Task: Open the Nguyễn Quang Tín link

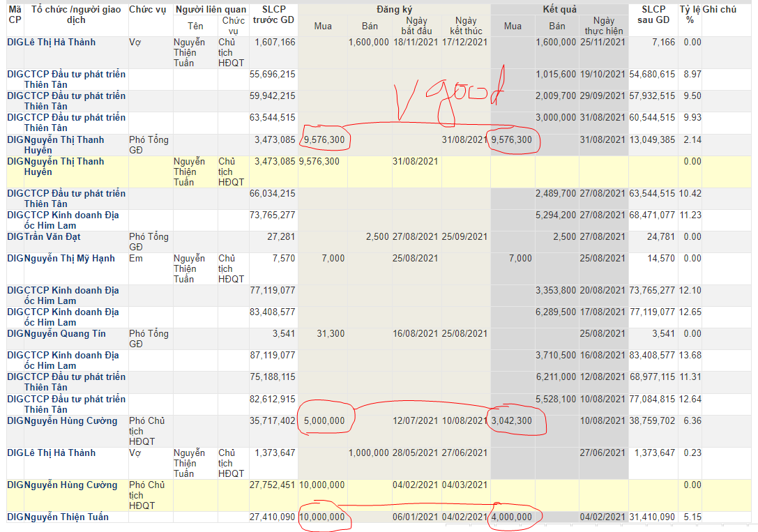Action: [65, 334]
